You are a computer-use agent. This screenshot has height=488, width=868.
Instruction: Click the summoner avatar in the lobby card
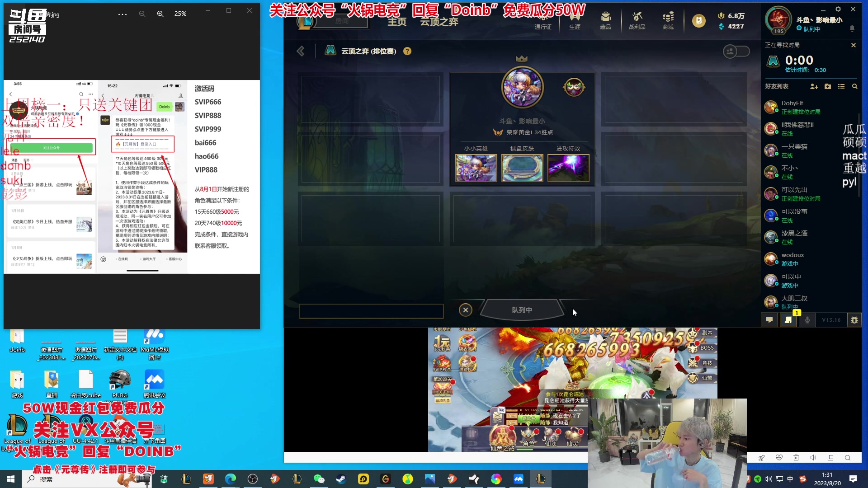(x=522, y=87)
